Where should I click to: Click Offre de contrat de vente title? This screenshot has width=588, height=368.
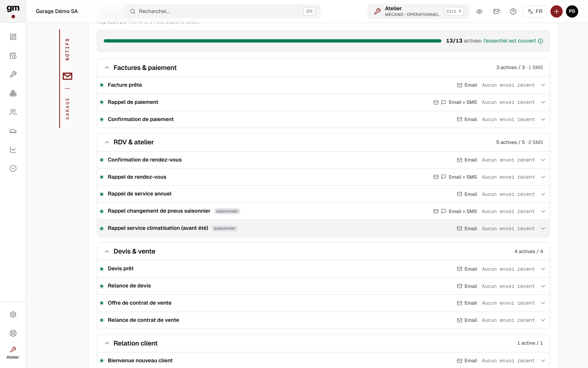(x=139, y=303)
